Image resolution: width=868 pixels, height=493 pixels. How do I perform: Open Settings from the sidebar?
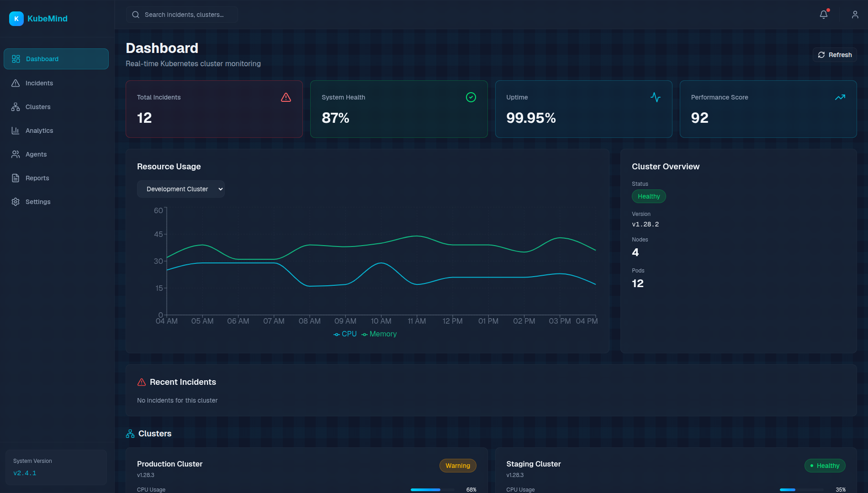56,202
